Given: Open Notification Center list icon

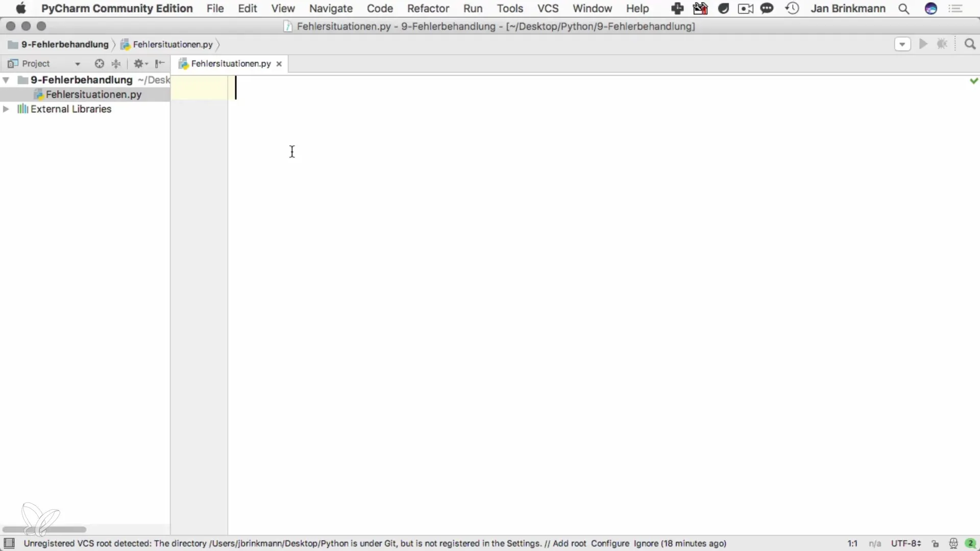Looking at the screenshot, I should pyautogui.click(x=955, y=9).
